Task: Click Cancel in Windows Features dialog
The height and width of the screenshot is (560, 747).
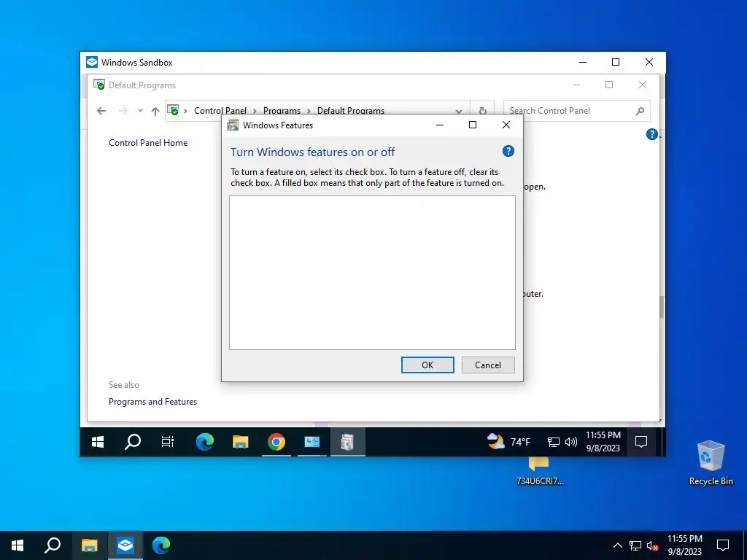Action: 488,365
